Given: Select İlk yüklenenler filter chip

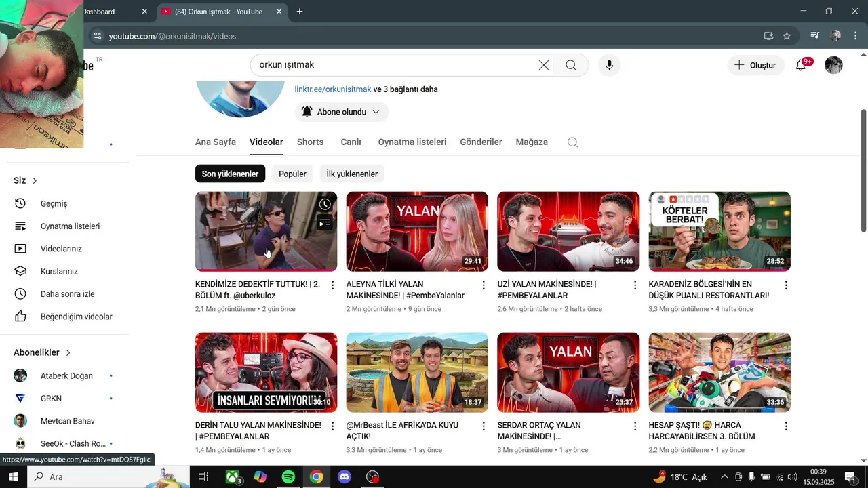Looking at the screenshot, I should [x=352, y=174].
